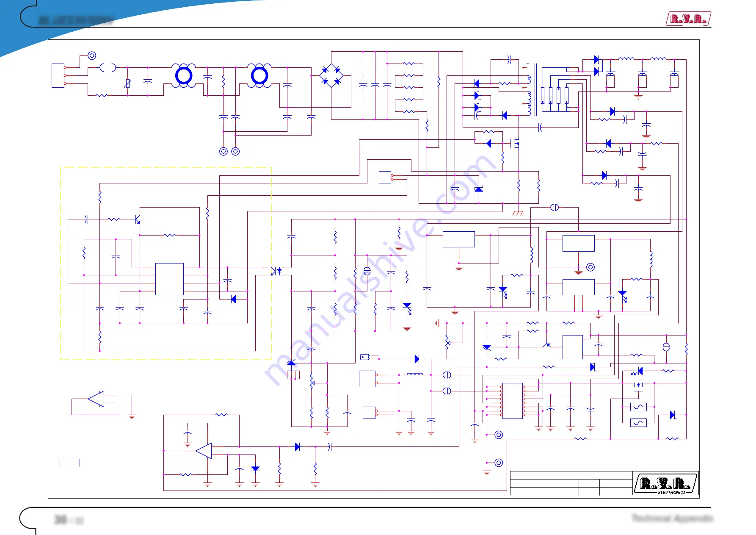Click the input connector block at top left
756x535 pixels.
pyautogui.click(x=58, y=75)
